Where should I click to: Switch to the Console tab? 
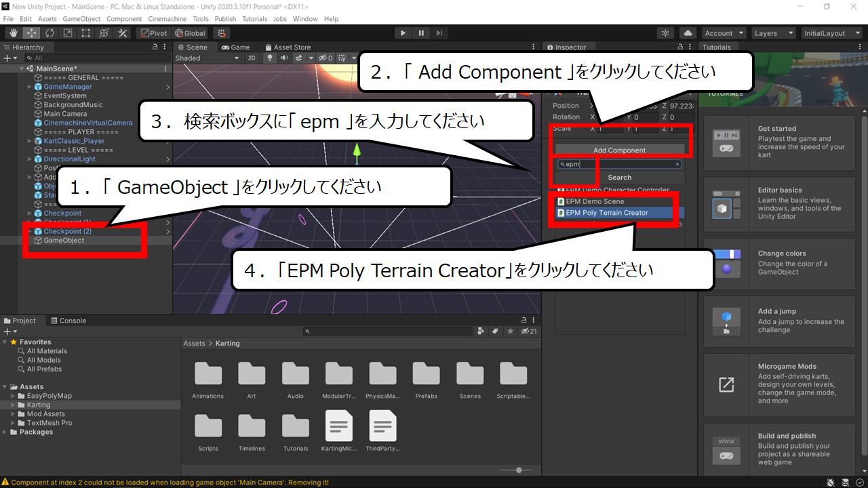(x=68, y=321)
